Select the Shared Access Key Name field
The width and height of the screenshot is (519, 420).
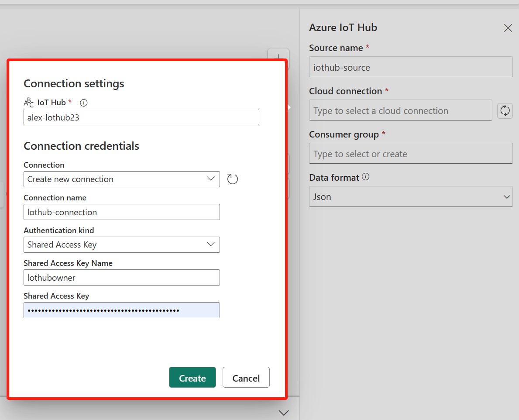[x=121, y=277]
